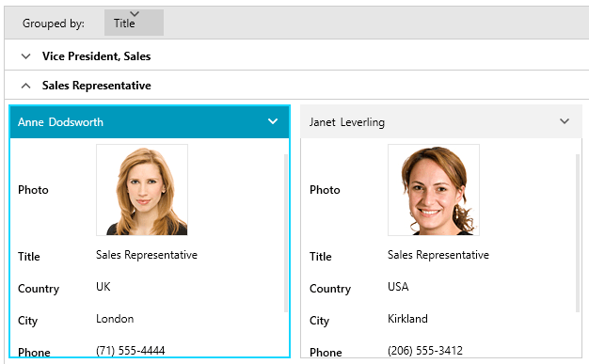This screenshot has height=364, width=589.
Task: Click phone number (206) 555-3412
Action: (x=425, y=351)
